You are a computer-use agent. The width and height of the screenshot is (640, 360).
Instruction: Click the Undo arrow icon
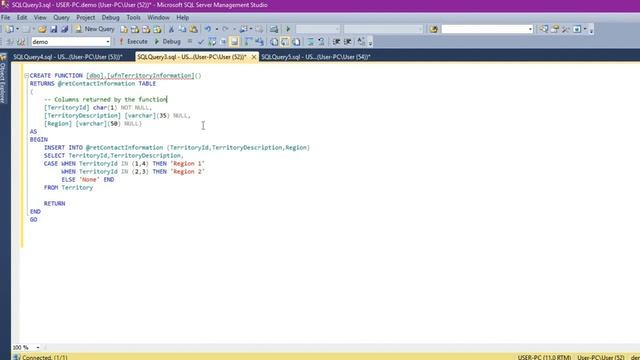(x=208, y=29)
